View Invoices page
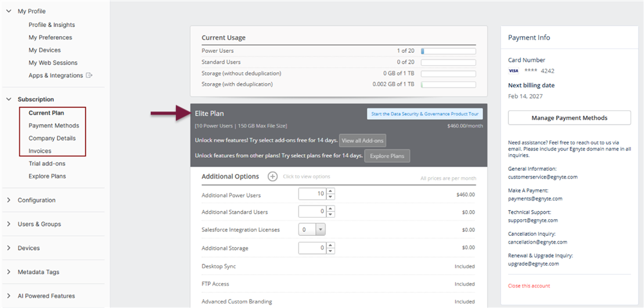The image size is (644, 308). tap(40, 151)
